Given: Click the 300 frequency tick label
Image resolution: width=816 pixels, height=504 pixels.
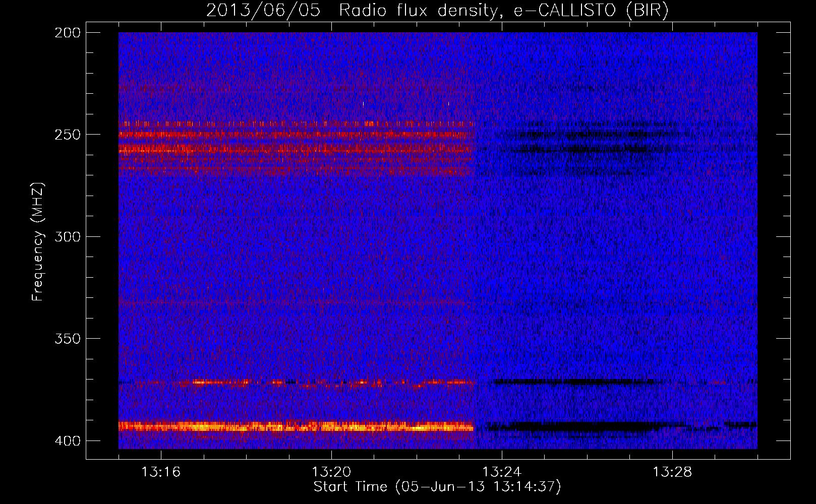Looking at the screenshot, I should click(x=68, y=237).
